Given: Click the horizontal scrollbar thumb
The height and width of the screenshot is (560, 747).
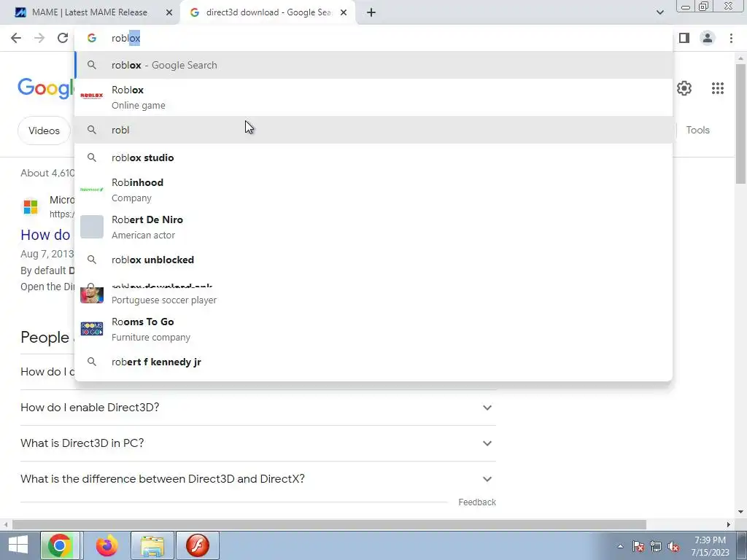Looking at the screenshot, I should pyautogui.click(x=329, y=524).
